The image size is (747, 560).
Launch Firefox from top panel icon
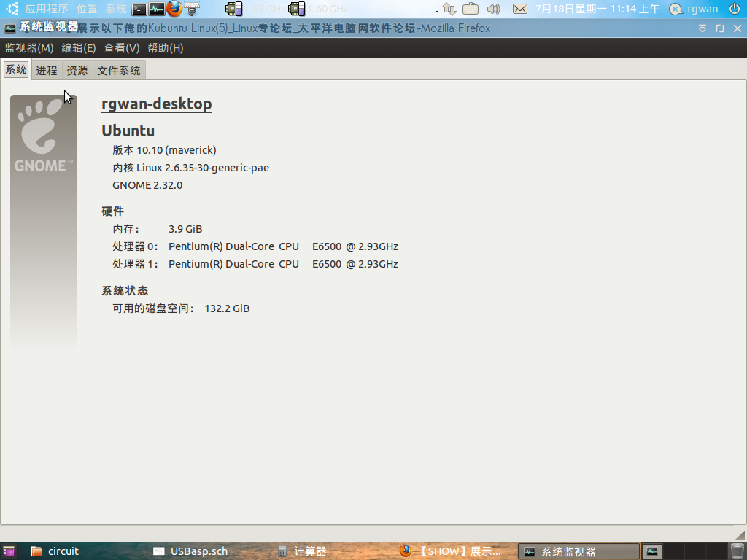click(x=174, y=9)
